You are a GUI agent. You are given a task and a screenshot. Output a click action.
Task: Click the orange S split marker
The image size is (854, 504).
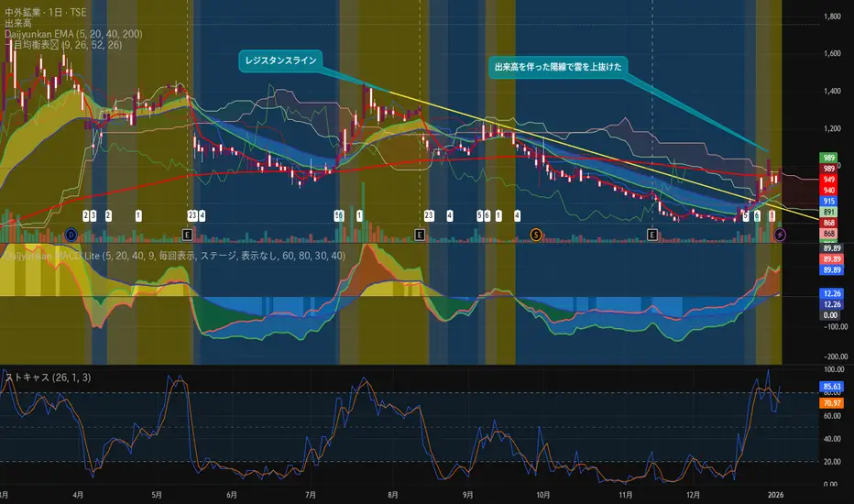[536, 235]
